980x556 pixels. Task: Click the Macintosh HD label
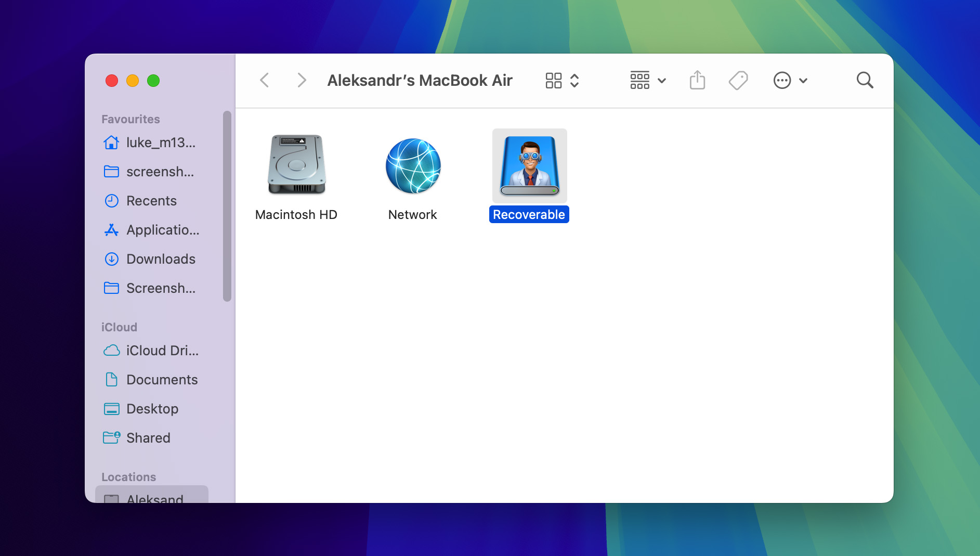click(x=296, y=215)
